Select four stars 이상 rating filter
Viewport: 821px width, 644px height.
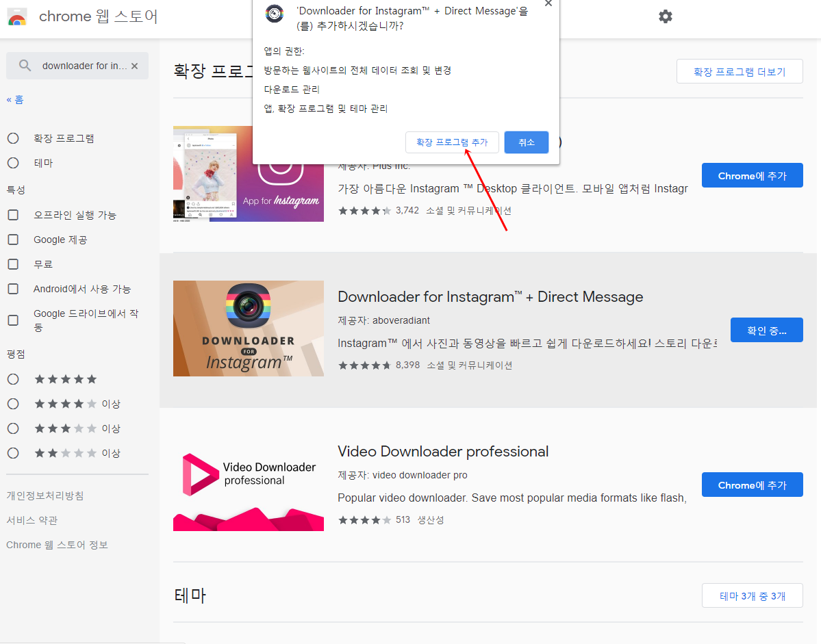click(x=13, y=404)
